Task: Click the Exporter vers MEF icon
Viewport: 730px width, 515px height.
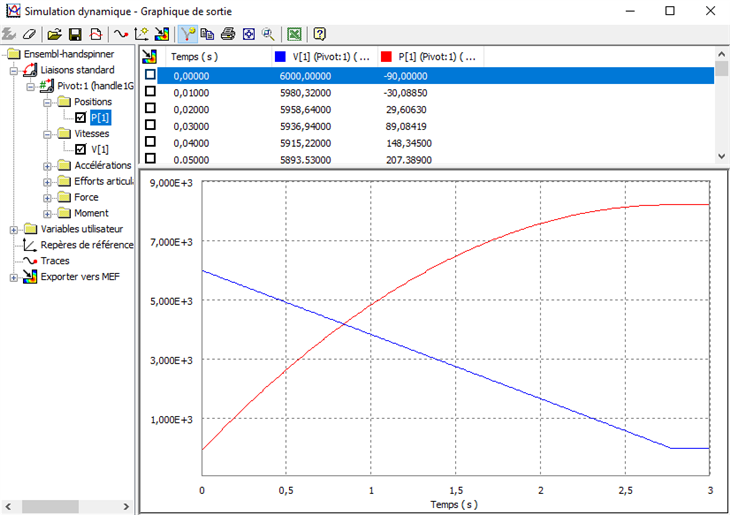Action: [x=30, y=277]
